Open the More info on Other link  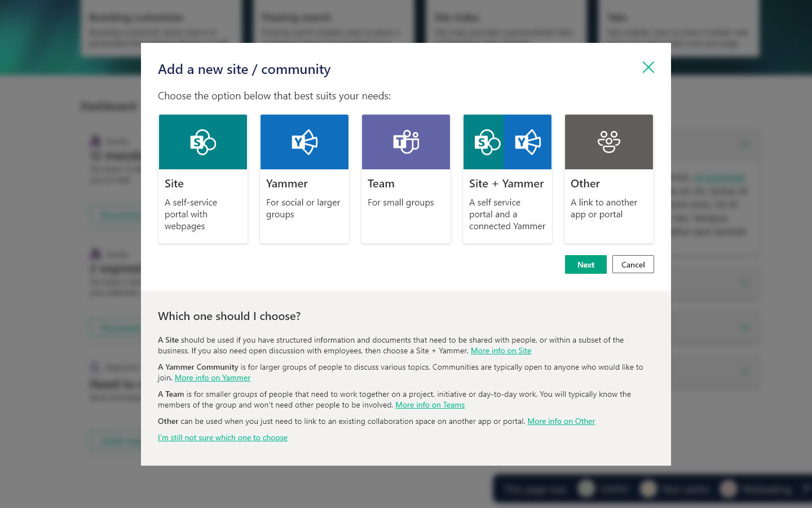coord(562,421)
